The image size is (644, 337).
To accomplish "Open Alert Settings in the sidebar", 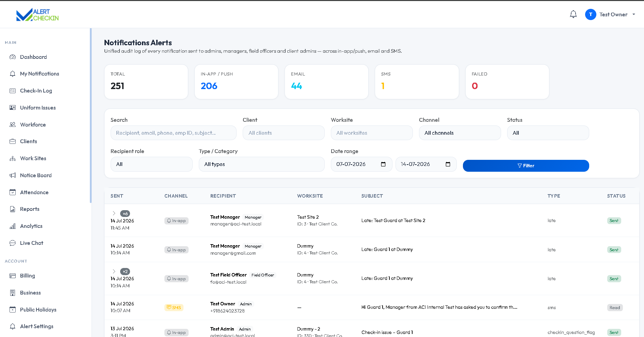I will tap(37, 326).
